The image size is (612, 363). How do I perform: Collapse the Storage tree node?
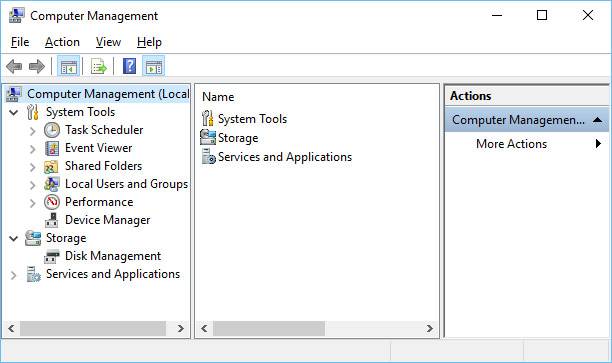click(14, 238)
